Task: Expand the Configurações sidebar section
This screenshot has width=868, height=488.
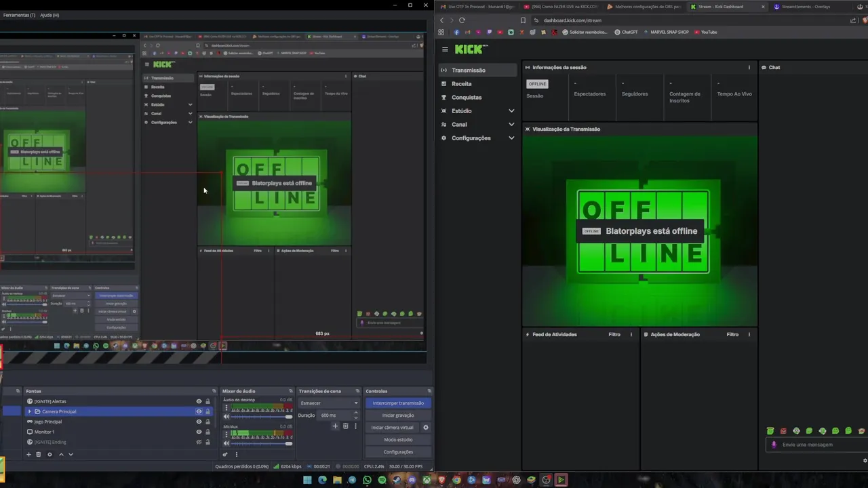Action: (x=511, y=138)
